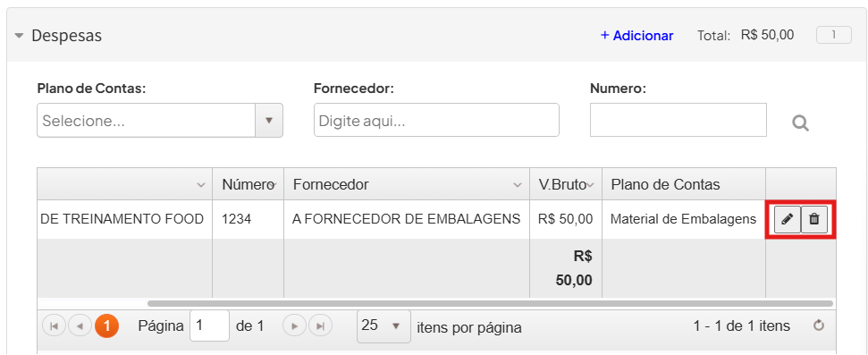Click the Fornecedor text input field

tap(436, 120)
